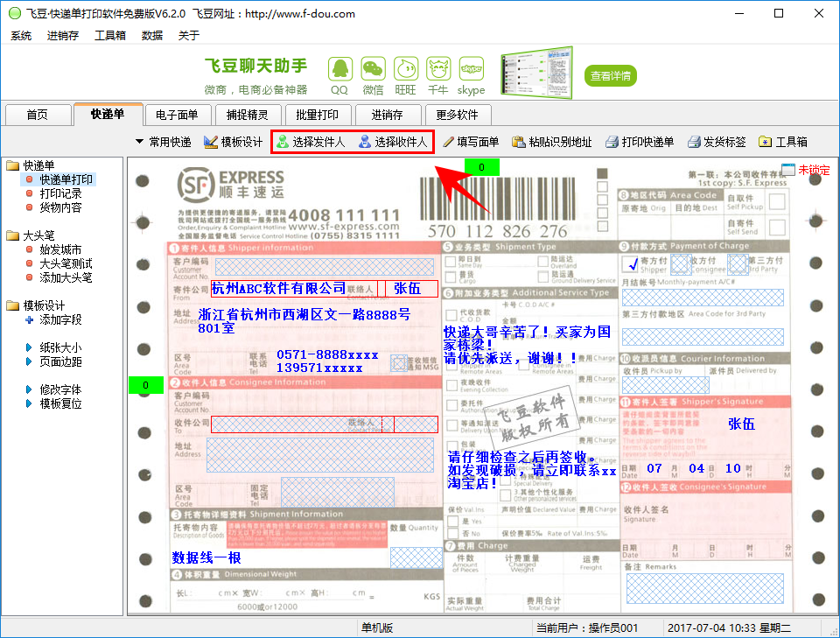Click the 千牛 icon
Image resolution: width=840 pixels, height=638 pixels.
pos(438,70)
